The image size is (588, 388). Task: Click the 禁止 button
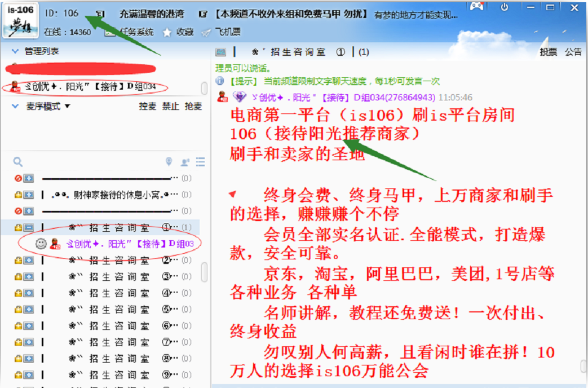pos(170,106)
